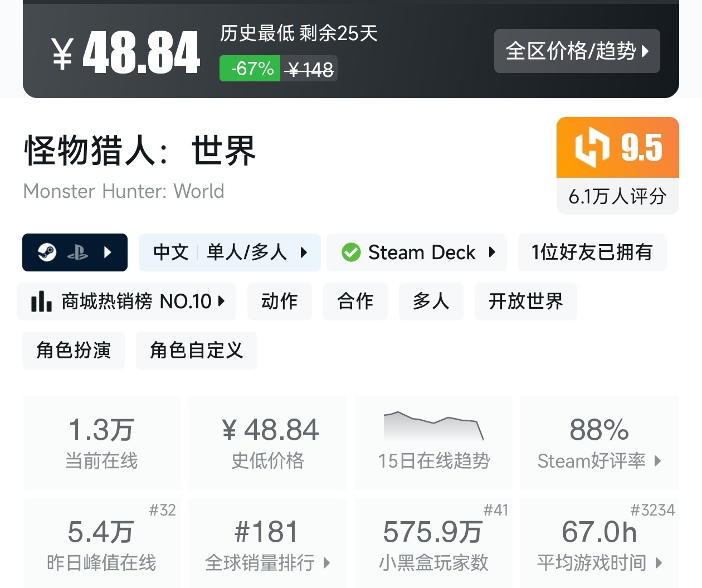Select the 角色扮演 tag
Image resolution: width=702 pixels, height=588 pixels.
(x=74, y=351)
